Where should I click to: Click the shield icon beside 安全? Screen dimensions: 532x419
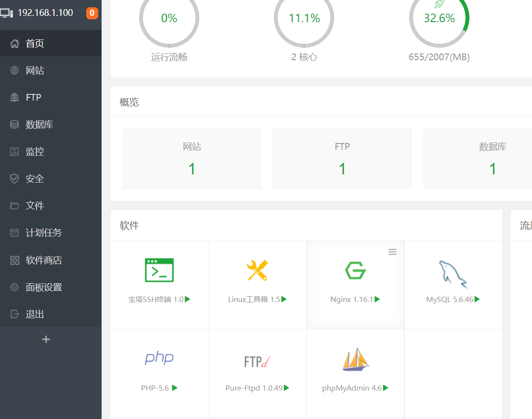[14, 179]
